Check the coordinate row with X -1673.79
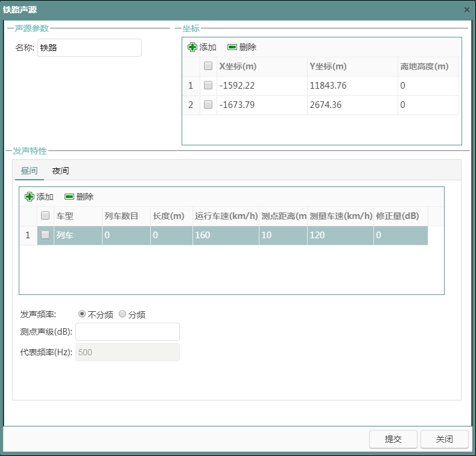Screen dimensions: 476x456 208,105
